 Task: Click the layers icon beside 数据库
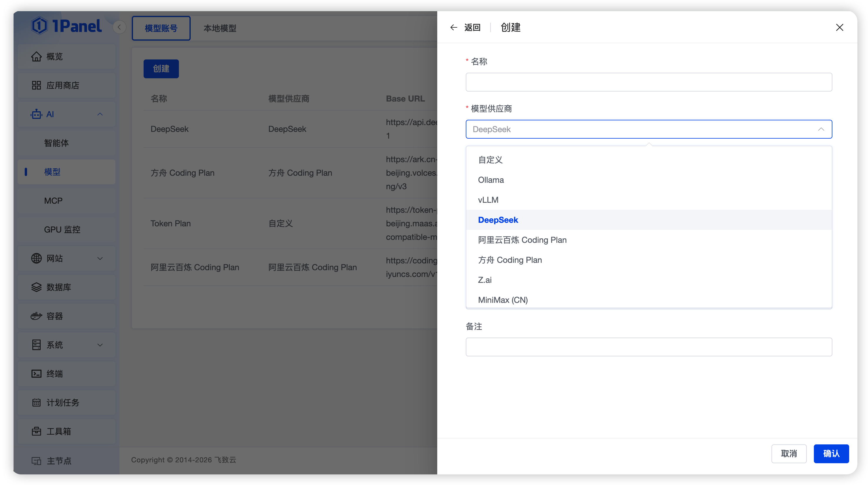(x=36, y=287)
